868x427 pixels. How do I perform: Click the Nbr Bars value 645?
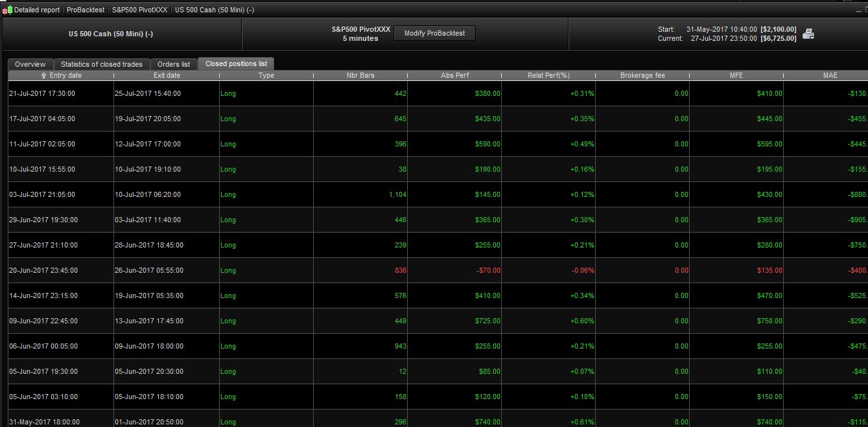400,119
